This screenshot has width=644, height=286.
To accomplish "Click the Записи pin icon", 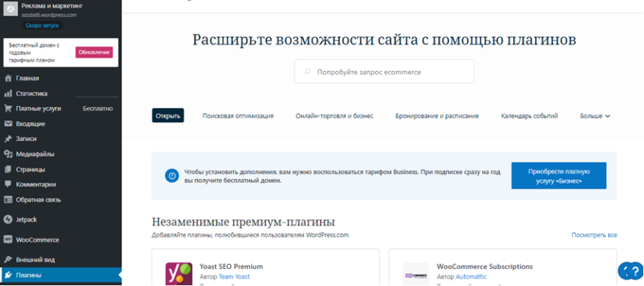I will pyautogui.click(x=7, y=139).
